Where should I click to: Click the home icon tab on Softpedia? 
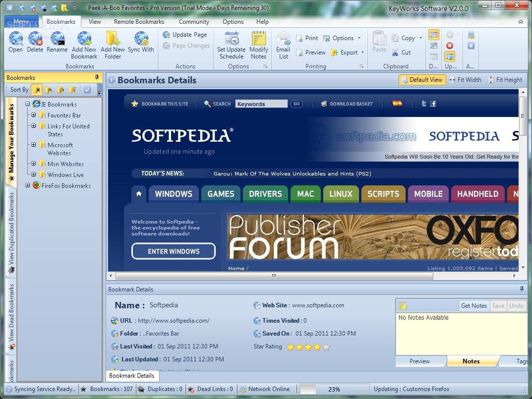tap(139, 194)
